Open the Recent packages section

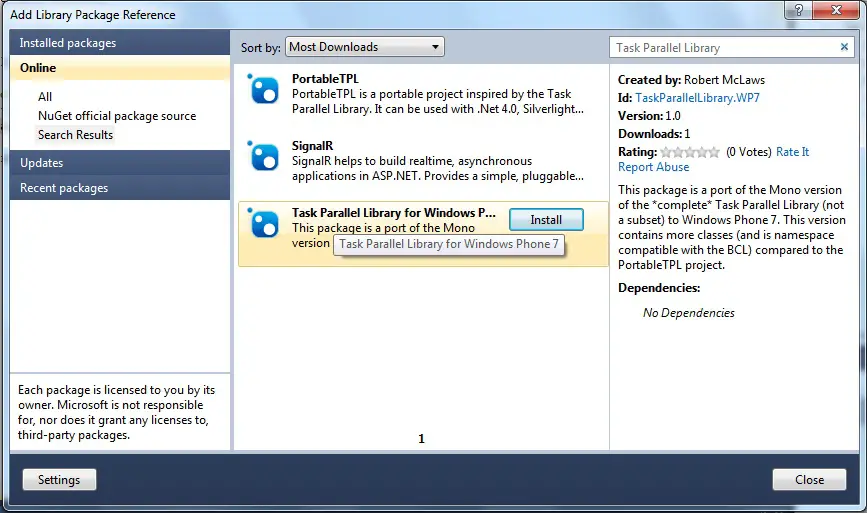click(120, 187)
